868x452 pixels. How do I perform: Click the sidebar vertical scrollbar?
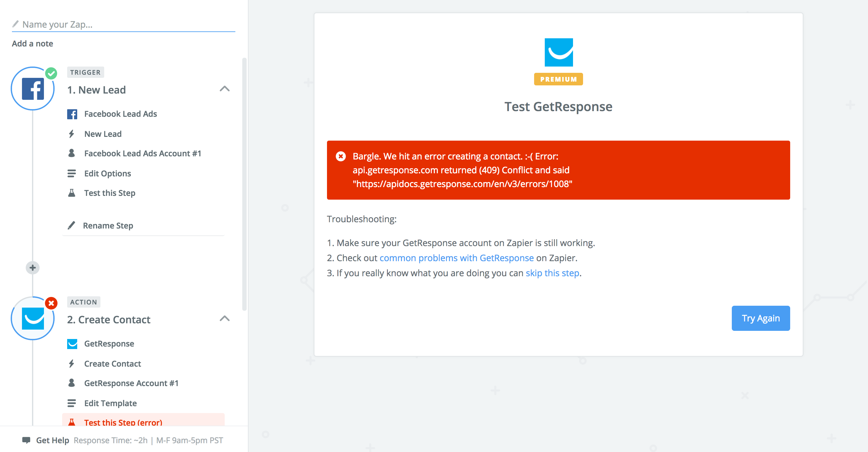[x=244, y=184]
